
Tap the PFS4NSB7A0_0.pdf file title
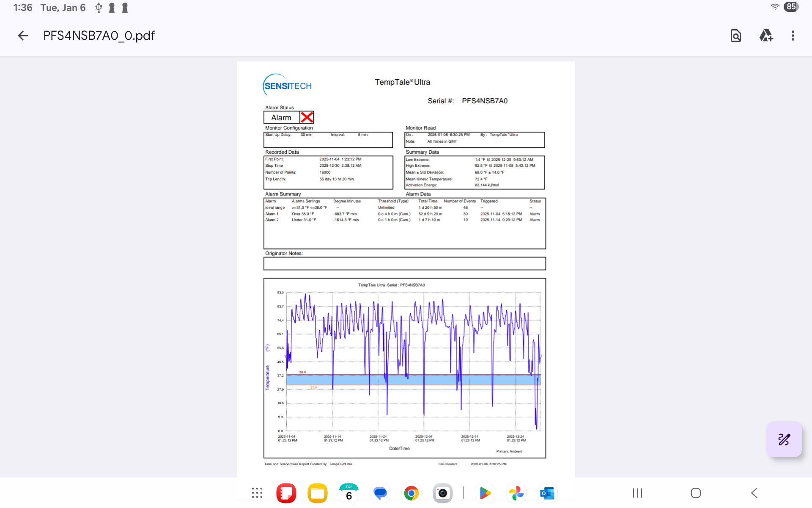[99, 36]
